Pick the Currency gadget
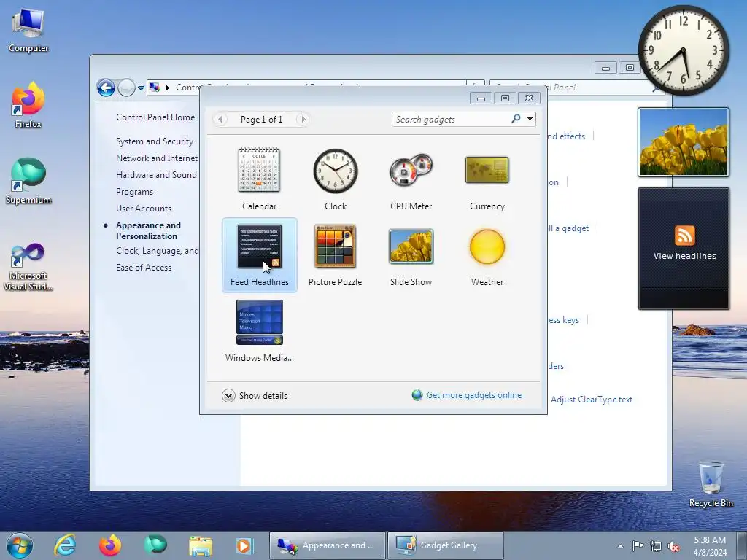The image size is (747, 560). pyautogui.click(x=487, y=179)
